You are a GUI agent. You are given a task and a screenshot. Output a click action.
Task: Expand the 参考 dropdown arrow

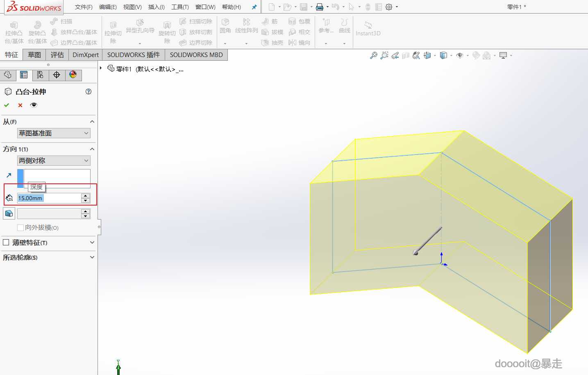click(326, 43)
